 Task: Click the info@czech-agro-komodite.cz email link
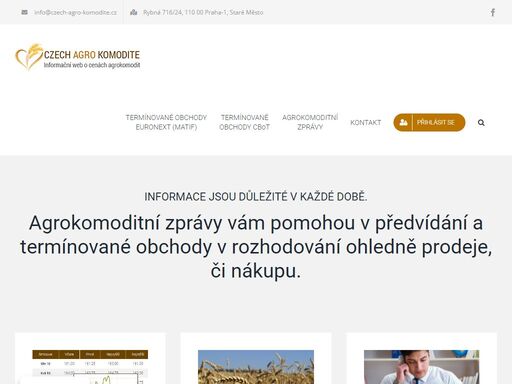point(75,12)
